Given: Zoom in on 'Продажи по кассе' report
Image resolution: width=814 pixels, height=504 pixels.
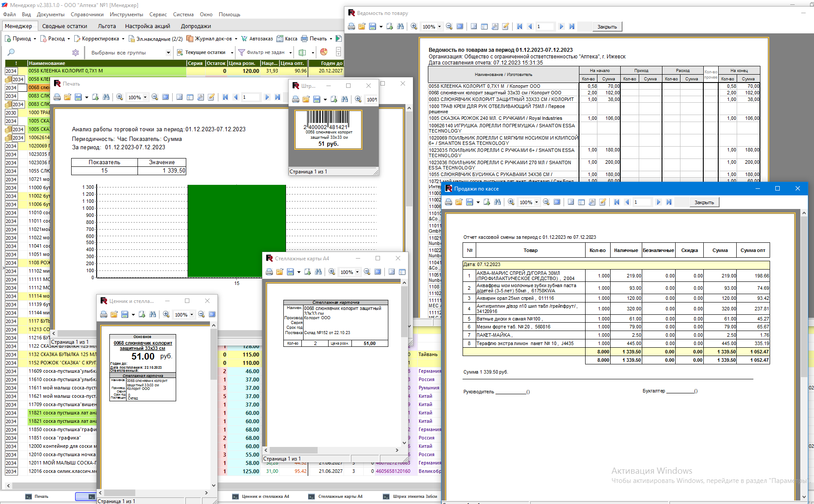Looking at the screenshot, I should click(511, 202).
